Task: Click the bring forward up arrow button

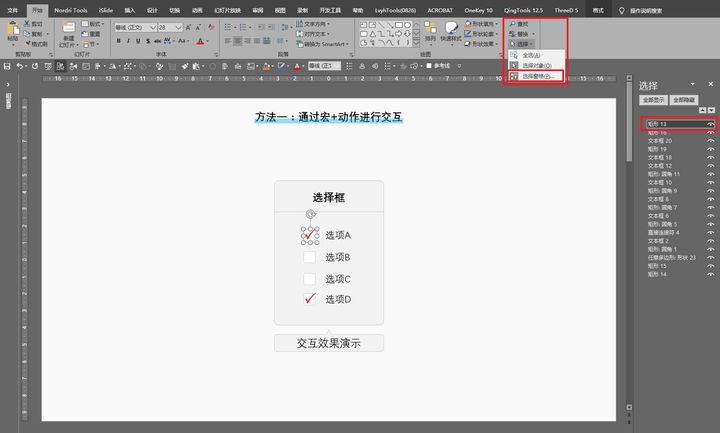Action: pyautogui.click(x=703, y=110)
